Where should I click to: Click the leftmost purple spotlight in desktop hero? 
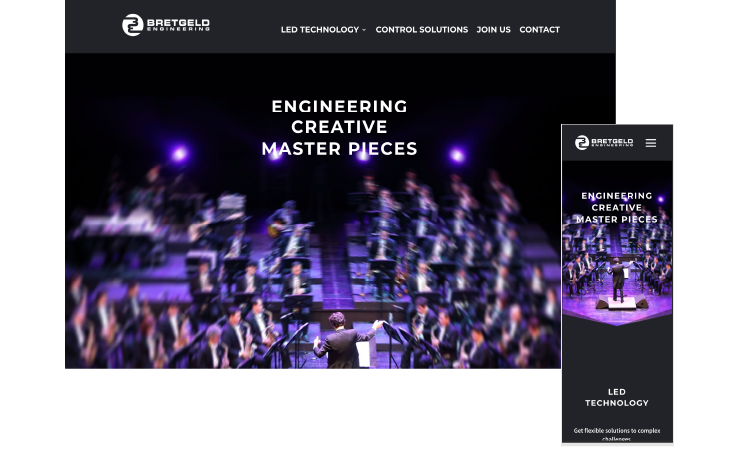[x=179, y=154]
